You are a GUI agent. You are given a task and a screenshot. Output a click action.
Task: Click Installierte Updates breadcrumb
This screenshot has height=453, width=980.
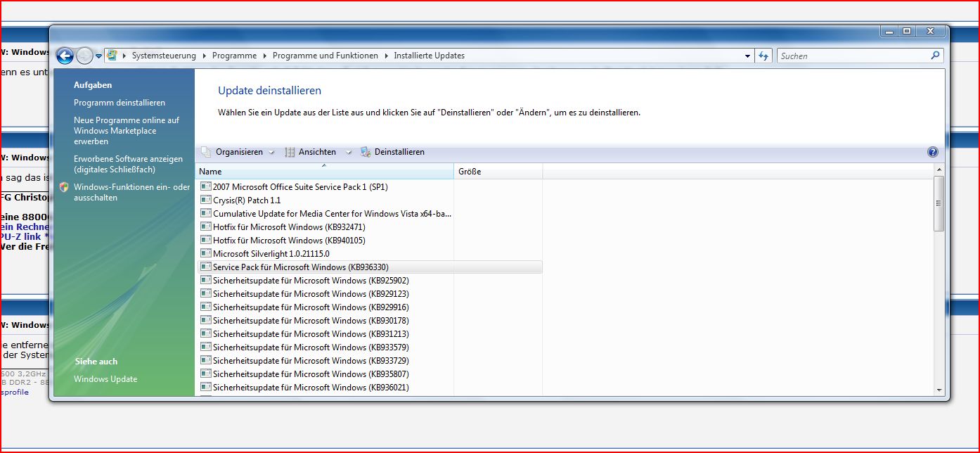[x=429, y=56]
